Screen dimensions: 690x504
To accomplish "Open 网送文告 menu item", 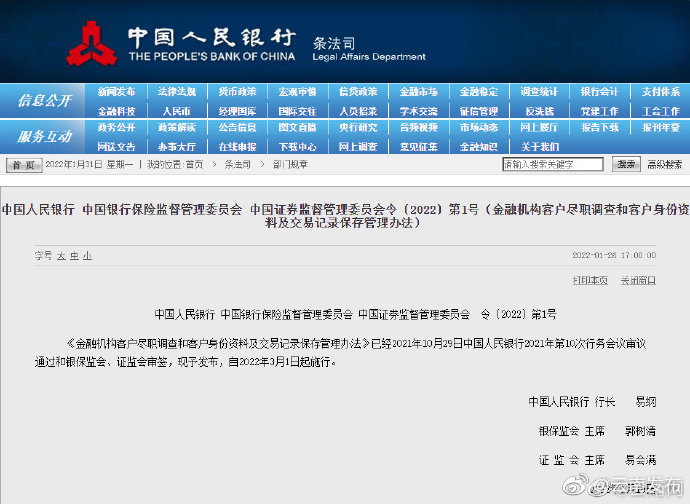I will [x=116, y=147].
